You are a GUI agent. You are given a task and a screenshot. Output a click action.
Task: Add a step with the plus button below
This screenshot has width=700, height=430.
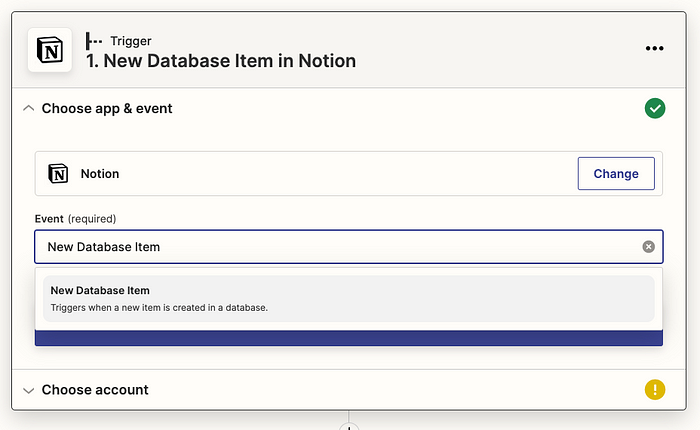[x=349, y=427]
